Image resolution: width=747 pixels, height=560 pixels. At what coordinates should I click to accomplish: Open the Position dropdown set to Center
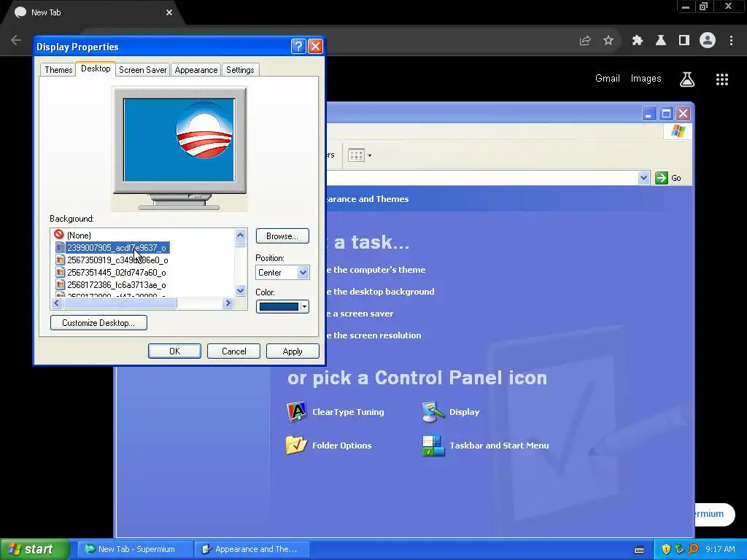282,273
